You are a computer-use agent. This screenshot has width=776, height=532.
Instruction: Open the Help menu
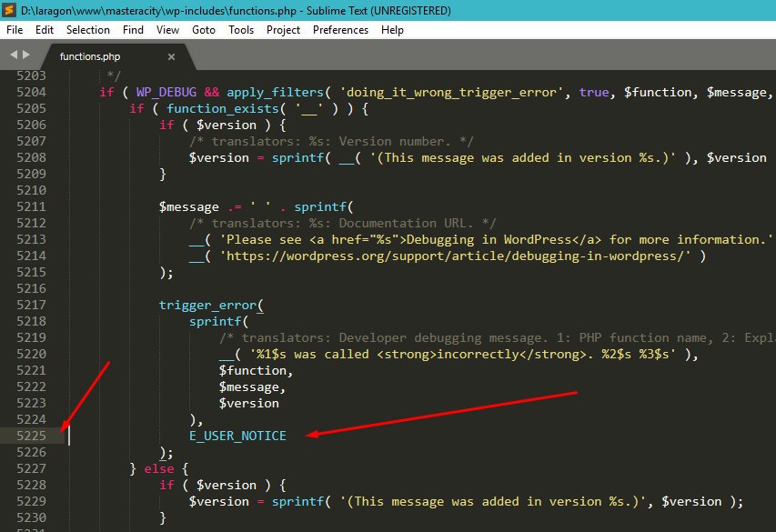click(x=392, y=30)
